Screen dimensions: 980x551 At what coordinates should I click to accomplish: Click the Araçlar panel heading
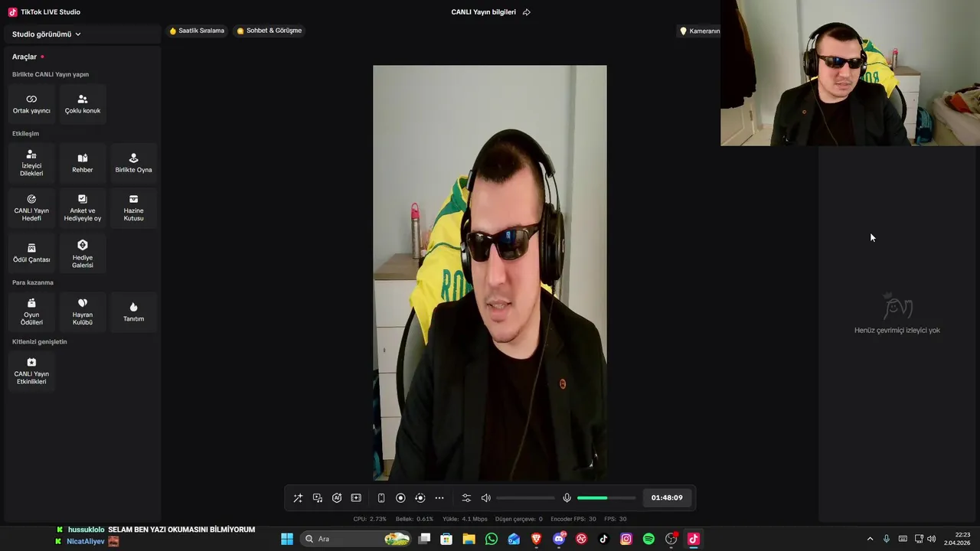tap(24, 57)
